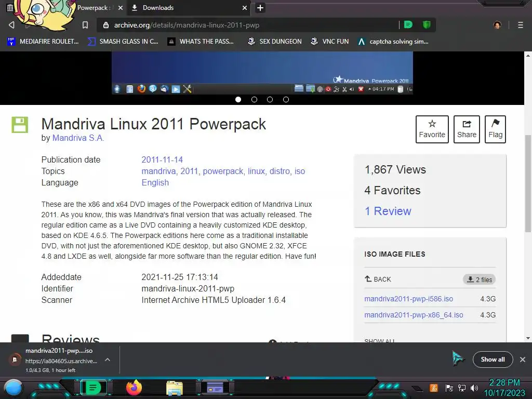Open SMASH GLASS IN C bookmark
This screenshot has height=399, width=532.
coord(123,42)
